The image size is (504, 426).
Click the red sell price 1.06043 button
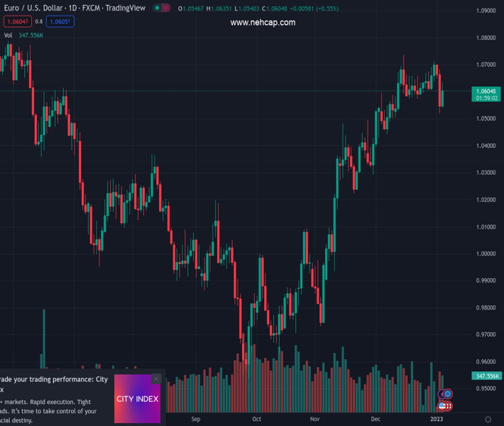click(18, 22)
